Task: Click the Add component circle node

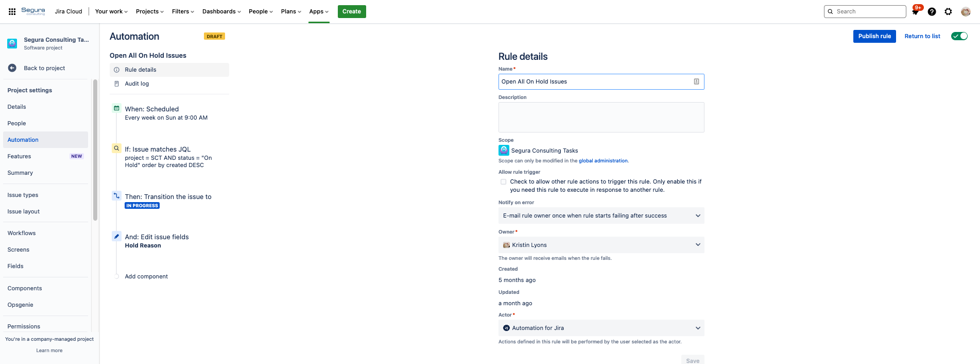Action: (117, 276)
